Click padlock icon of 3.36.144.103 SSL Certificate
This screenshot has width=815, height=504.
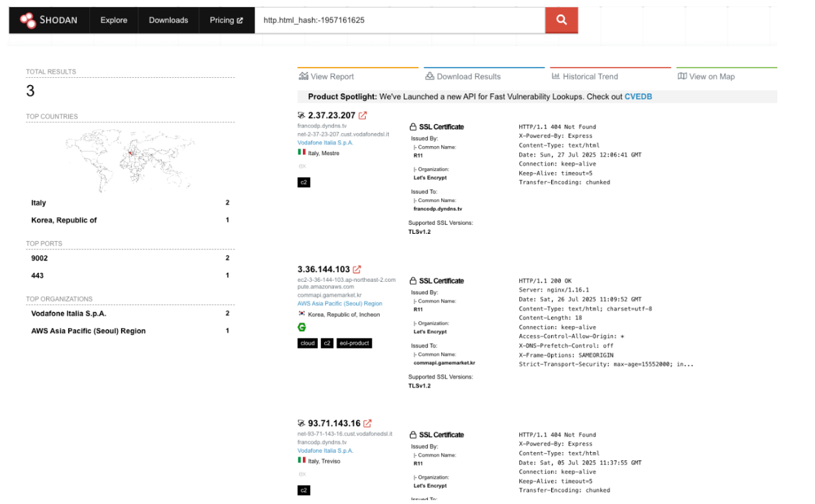click(413, 281)
